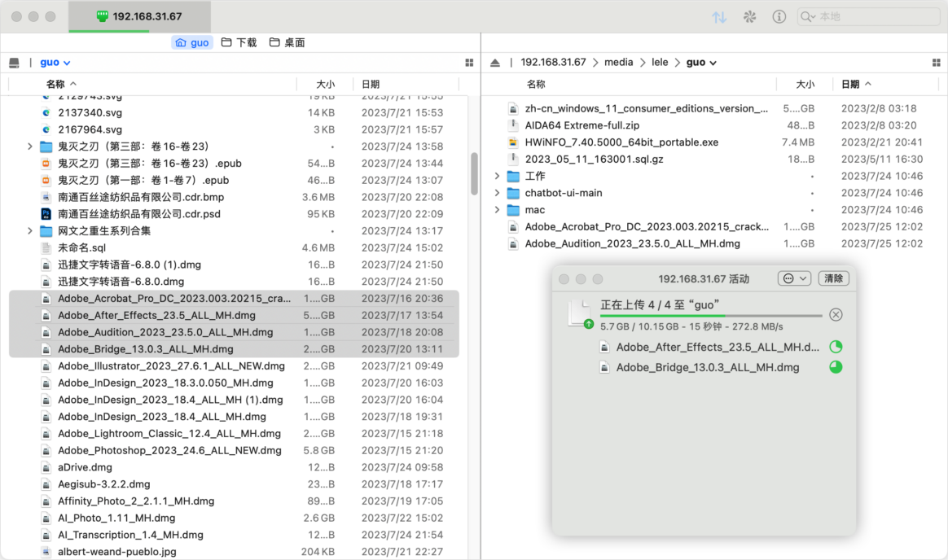Open the search scope dropdown magnifier
948x560 pixels.
[808, 17]
